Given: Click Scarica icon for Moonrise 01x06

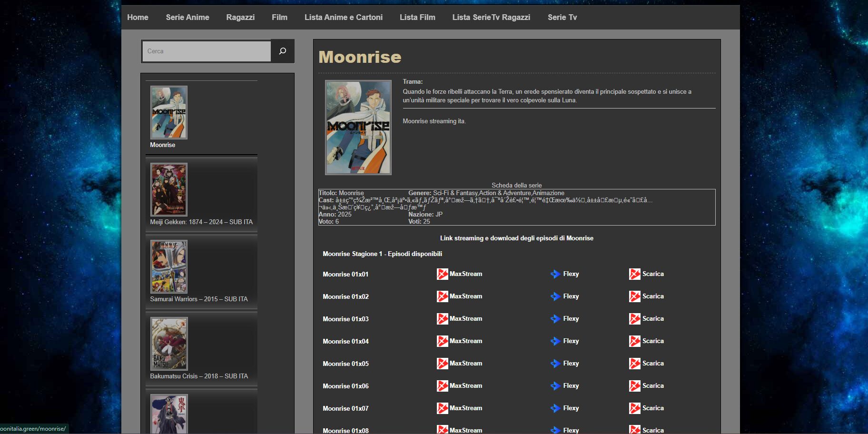Looking at the screenshot, I should coord(635,386).
